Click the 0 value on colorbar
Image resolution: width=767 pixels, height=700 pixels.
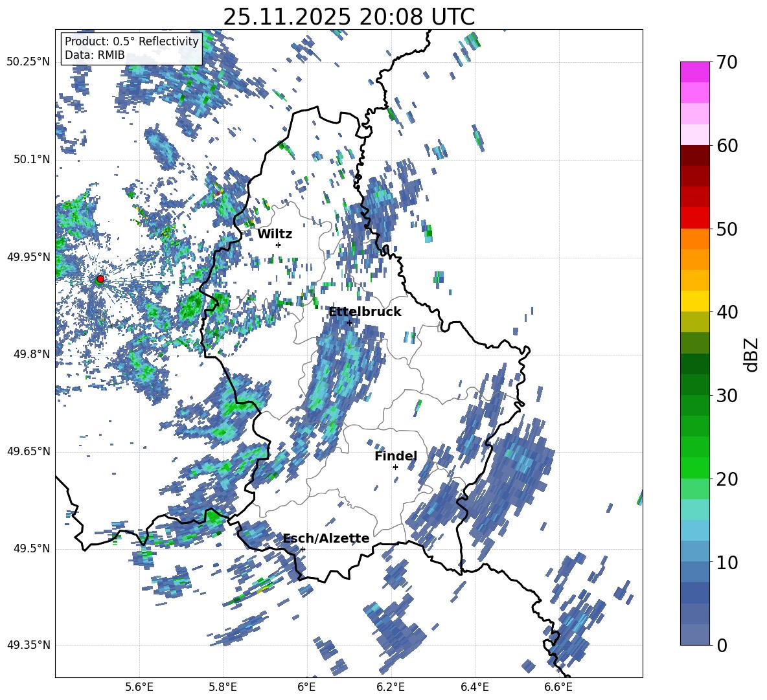tap(722, 645)
